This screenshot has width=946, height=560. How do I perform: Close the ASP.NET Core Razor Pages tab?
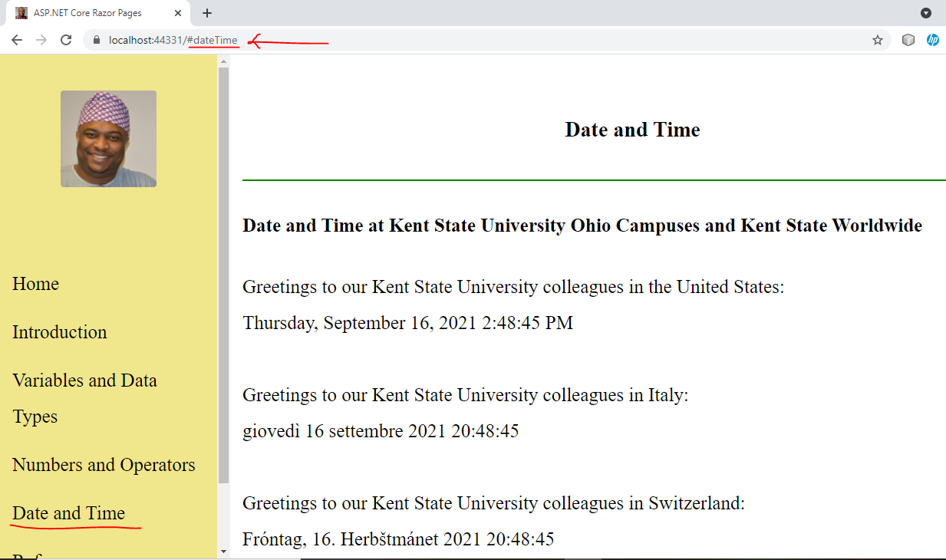177,13
